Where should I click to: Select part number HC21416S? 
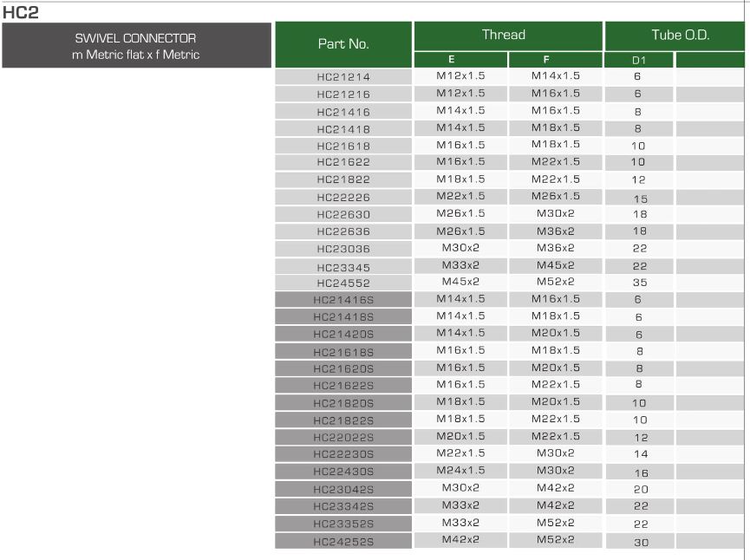[343, 300]
